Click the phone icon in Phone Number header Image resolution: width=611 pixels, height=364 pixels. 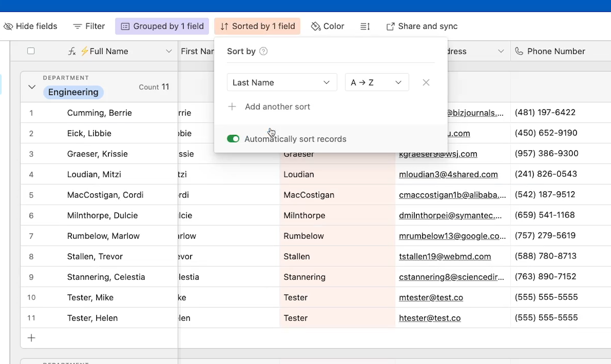(x=519, y=51)
